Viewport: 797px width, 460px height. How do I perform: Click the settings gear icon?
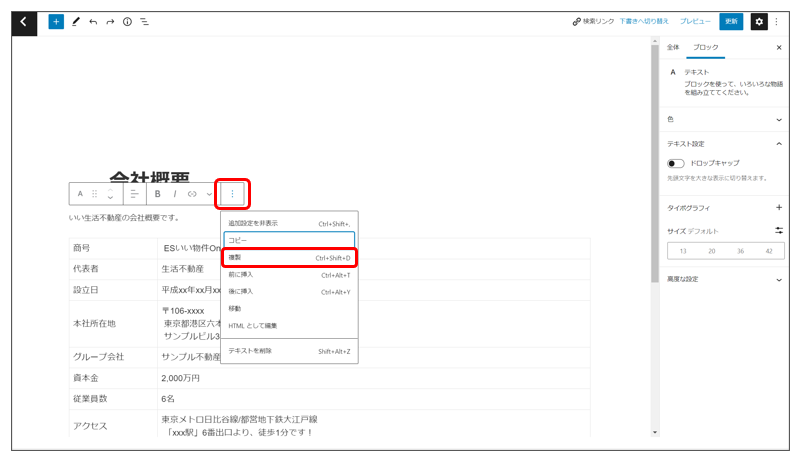759,21
